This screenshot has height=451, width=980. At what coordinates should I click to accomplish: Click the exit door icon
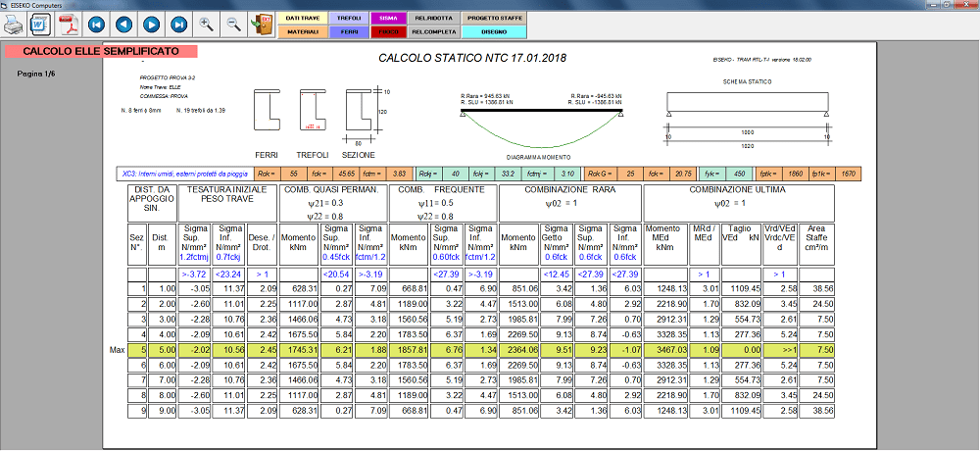click(262, 25)
